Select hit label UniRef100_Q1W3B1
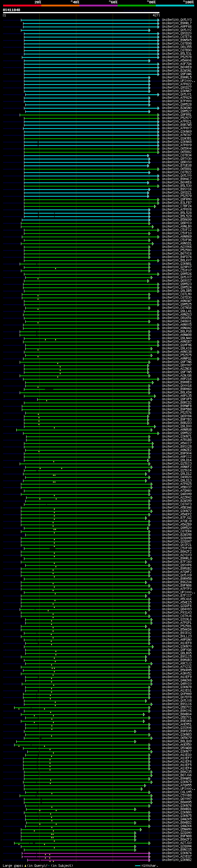The width and height of the screenshot is (197, 868). coord(177,139)
